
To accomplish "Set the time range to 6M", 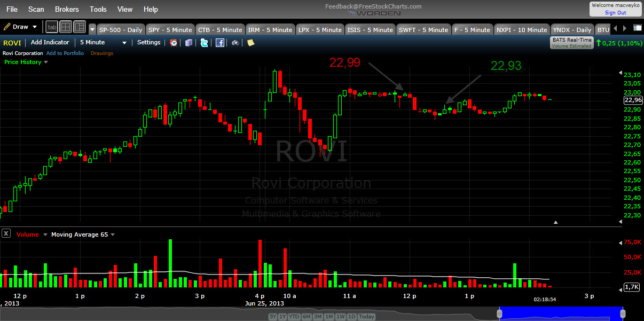I will click(307, 317).
